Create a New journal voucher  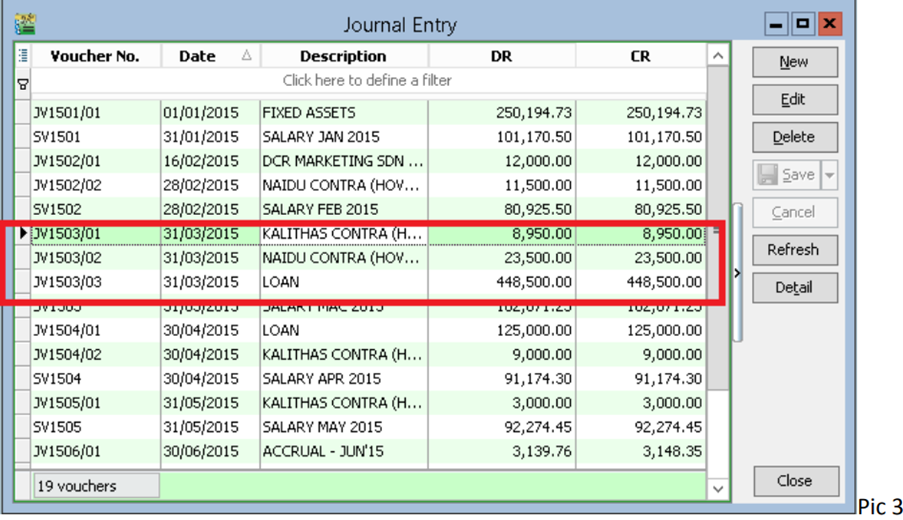pos(794,62)
